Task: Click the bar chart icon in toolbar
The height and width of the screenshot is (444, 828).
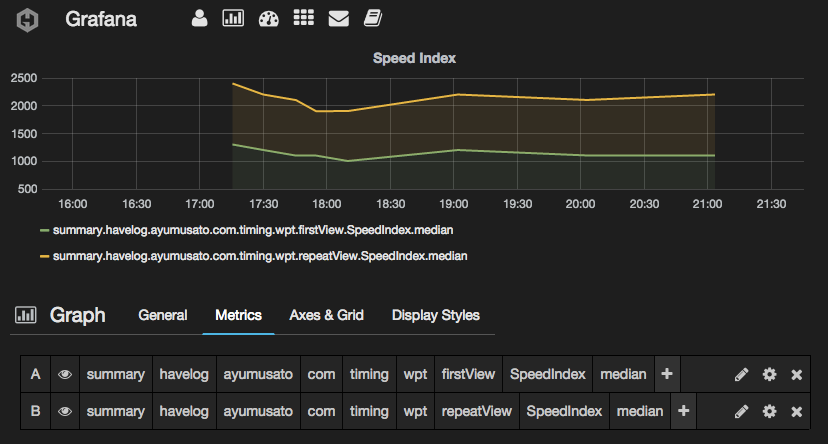Action: pos(233,18)
